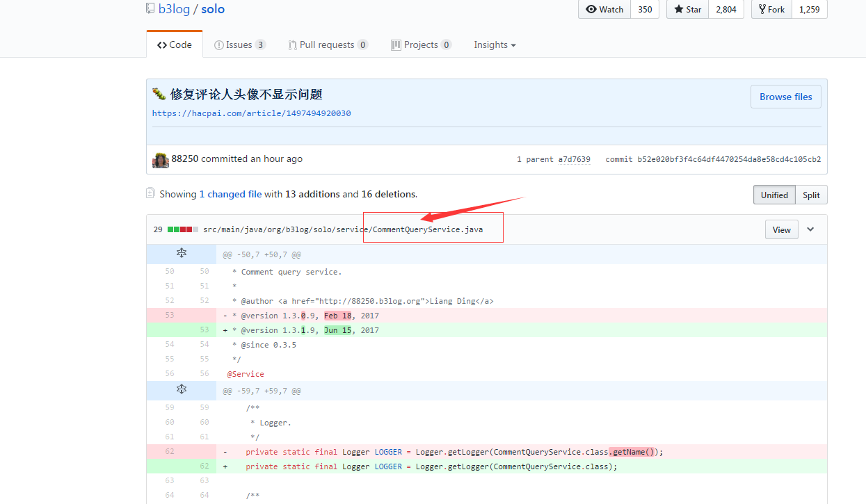The height and width of the screenshot is (504, 866).
Task: Click the file icon next to changed files summary
Action: click(x=150, y=193)
